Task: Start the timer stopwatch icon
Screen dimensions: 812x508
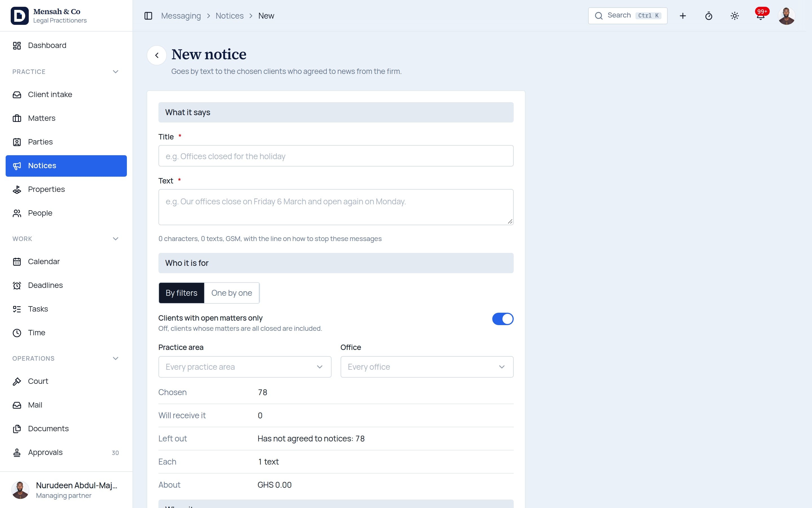Action: pyautogui.click(x=709, y=16)
